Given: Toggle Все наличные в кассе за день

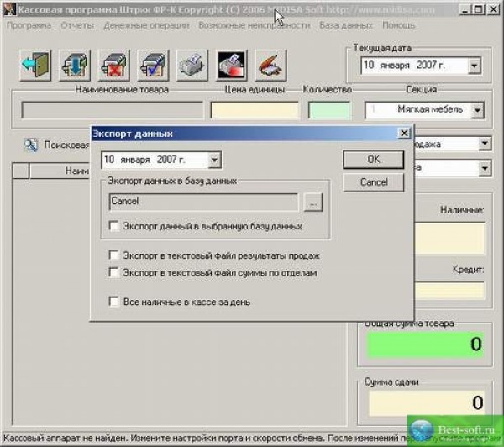Looking at the screenshot, I should (x=114, y=301).
